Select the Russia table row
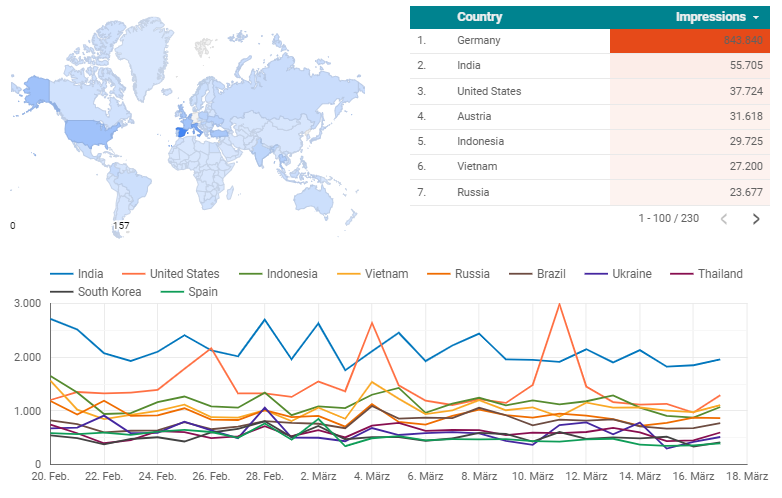This screenshot has width=782, height=498. tap(589, 192)
